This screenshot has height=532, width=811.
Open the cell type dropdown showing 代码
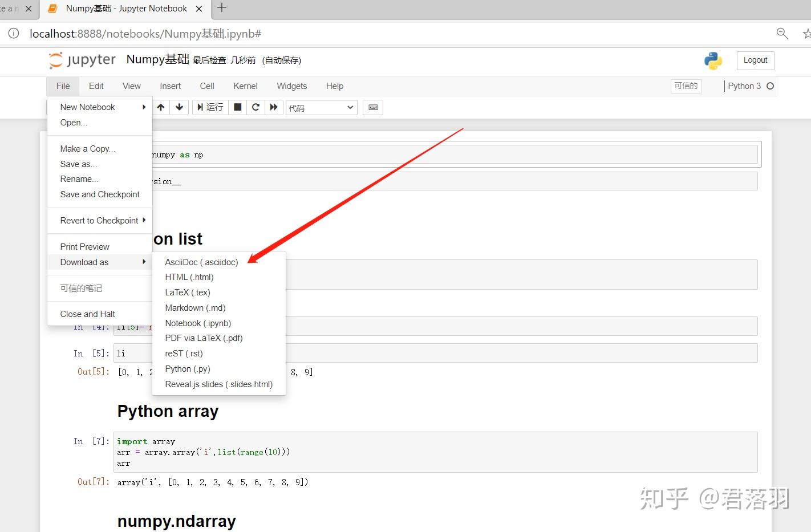(321, 107)
